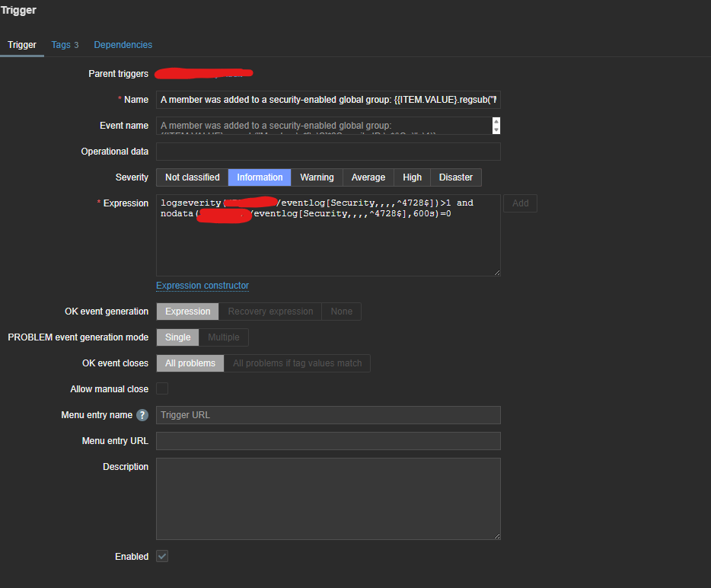Tick the Allow manual close checkbox
711x588 pixels.
point(162,388)
